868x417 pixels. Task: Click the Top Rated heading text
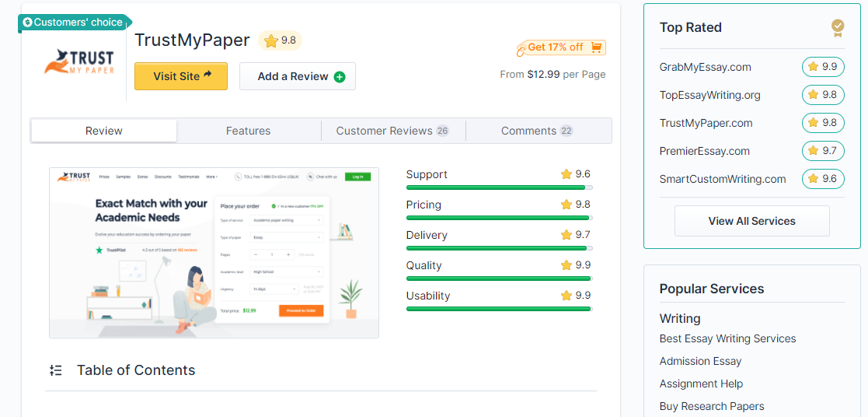pyautogui.click(x=690, y=28)
